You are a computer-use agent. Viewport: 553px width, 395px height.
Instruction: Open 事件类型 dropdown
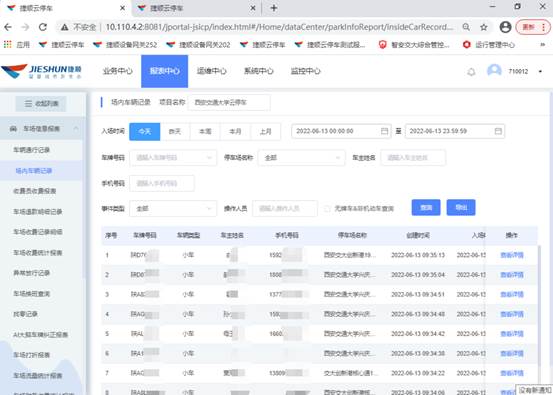click(x=173, y=208)
